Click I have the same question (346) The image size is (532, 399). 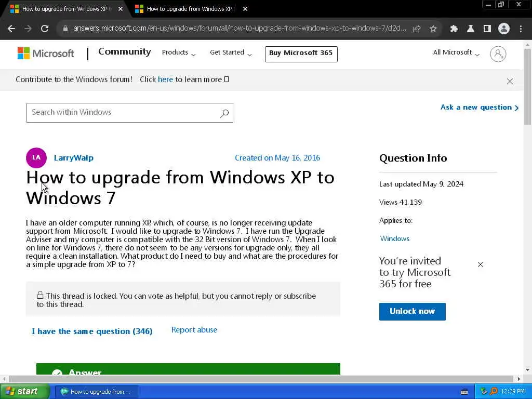point(92,331)
